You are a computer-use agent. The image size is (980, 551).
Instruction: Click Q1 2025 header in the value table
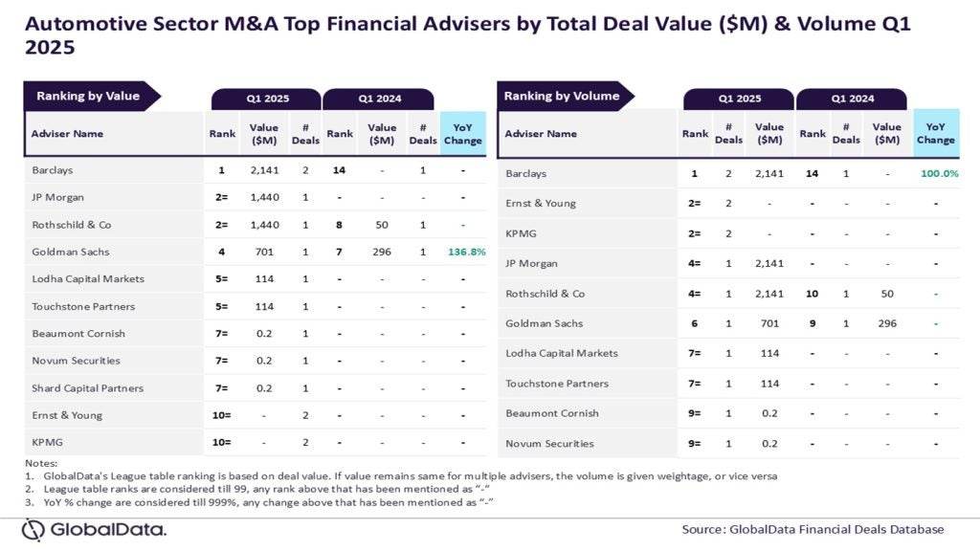pyautogui.click(x=265, y=99)
